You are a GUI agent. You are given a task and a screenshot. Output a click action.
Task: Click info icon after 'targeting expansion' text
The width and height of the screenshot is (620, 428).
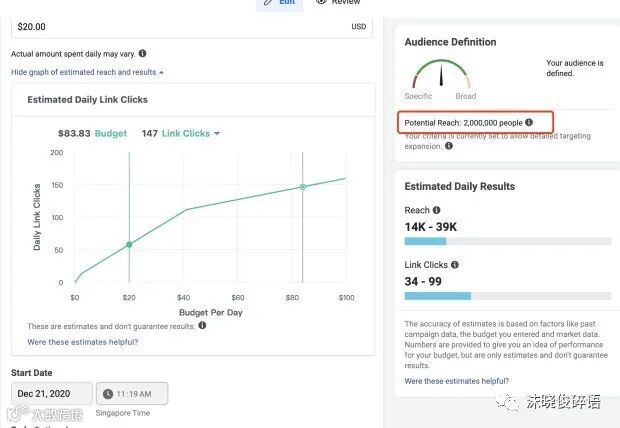click(449, 146)
